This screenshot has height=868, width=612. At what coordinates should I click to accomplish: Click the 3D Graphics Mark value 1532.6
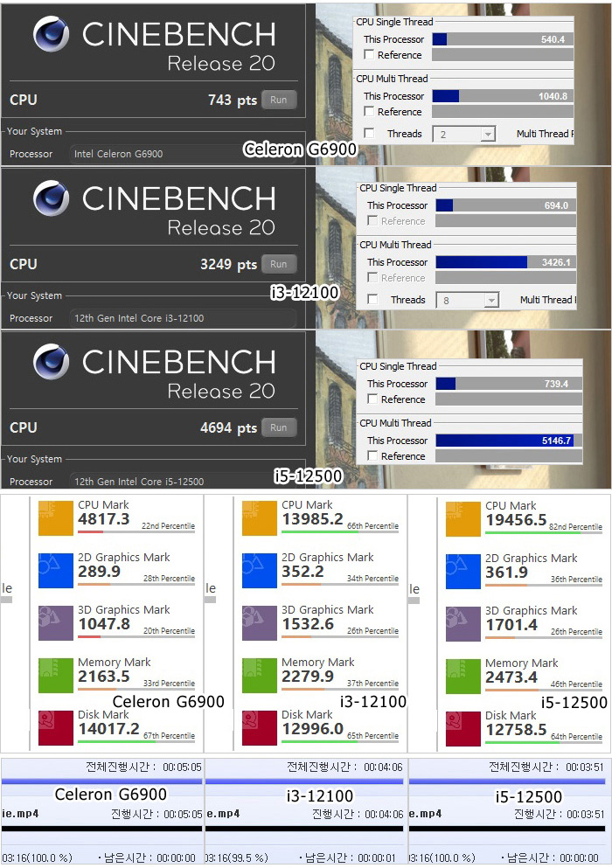tap(308, 624)
